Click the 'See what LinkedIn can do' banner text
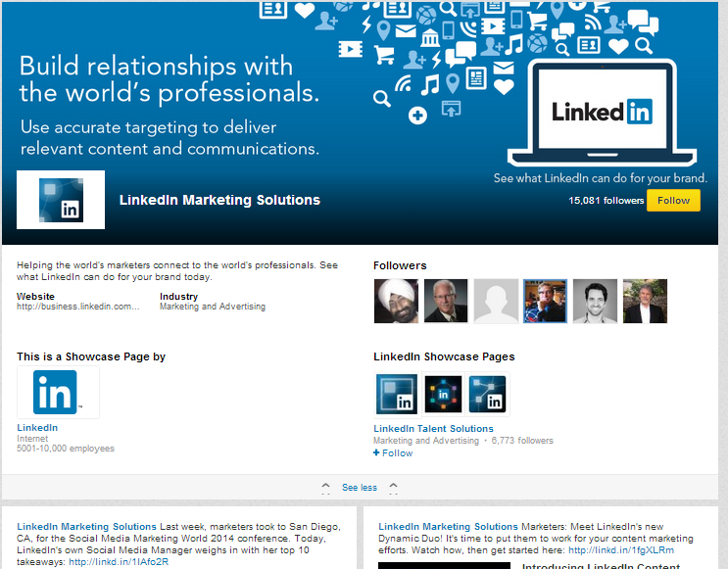The image size is (728, 569). (601, 178)
